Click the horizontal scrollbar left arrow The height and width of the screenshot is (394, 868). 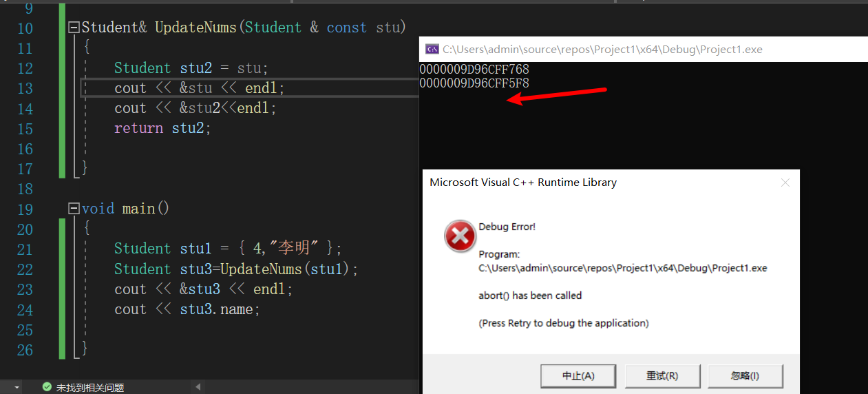tap(198, 388)
